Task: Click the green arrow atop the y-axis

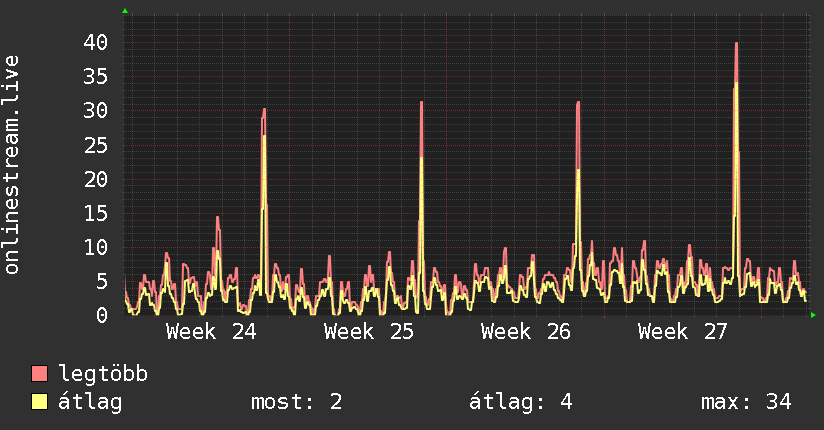Action: click(125, 11)
